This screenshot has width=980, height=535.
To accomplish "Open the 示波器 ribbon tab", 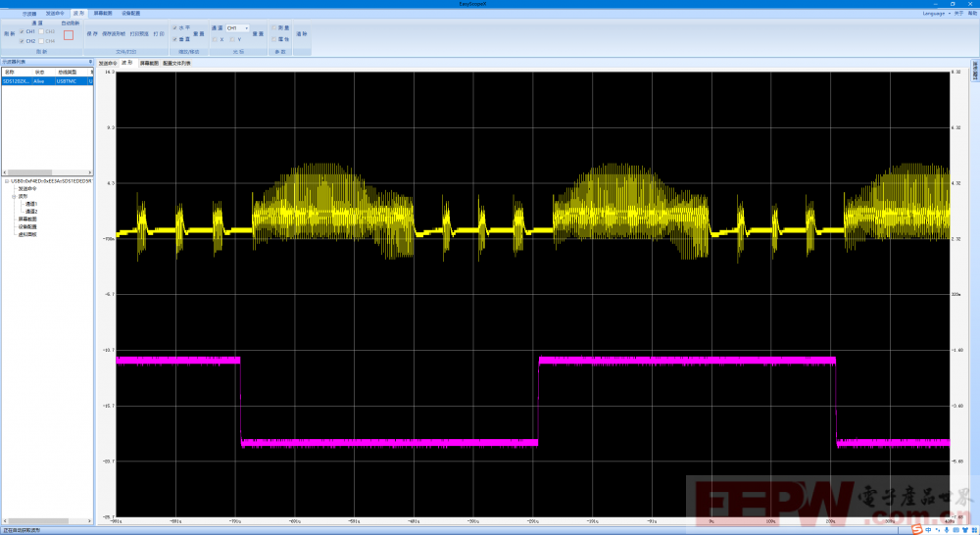I will pyautogui.click(x=29, y=13).
